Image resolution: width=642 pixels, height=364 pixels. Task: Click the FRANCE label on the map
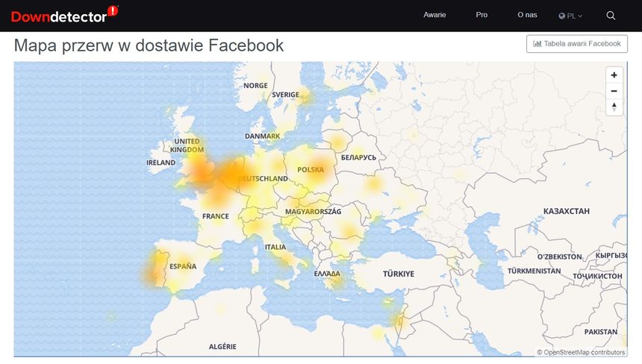(215, 216)
